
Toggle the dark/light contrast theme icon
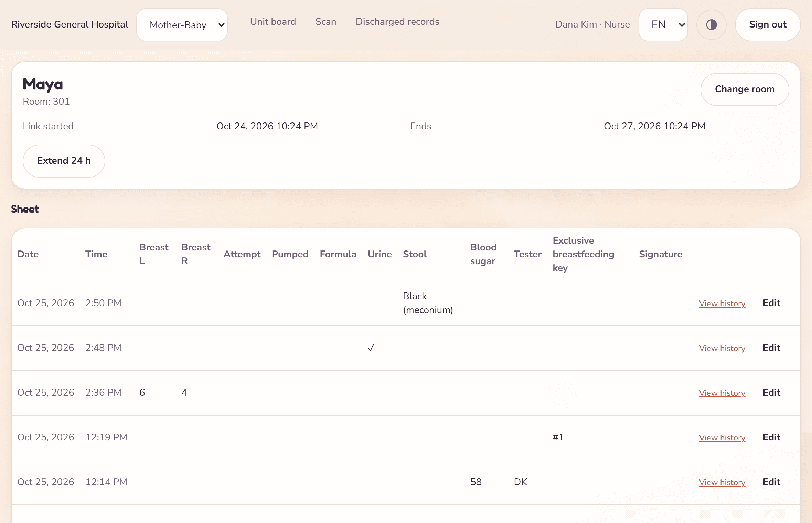711,25
